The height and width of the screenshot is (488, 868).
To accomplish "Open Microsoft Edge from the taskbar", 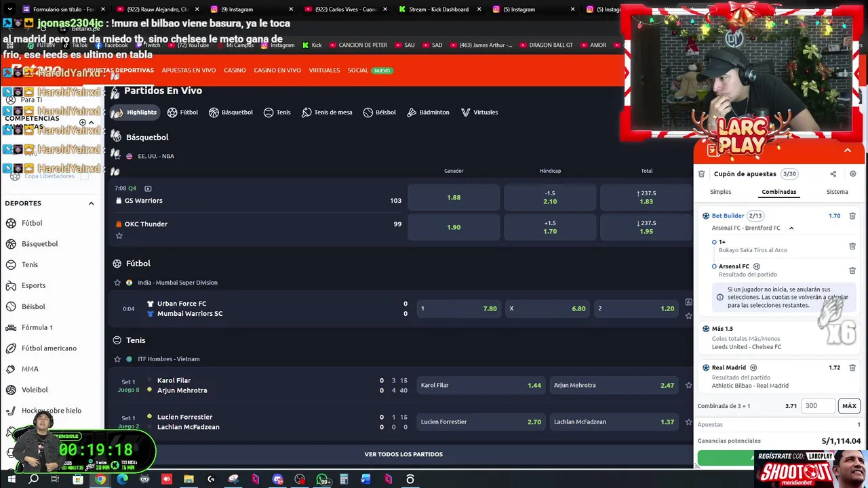I will tap(122, 479).
